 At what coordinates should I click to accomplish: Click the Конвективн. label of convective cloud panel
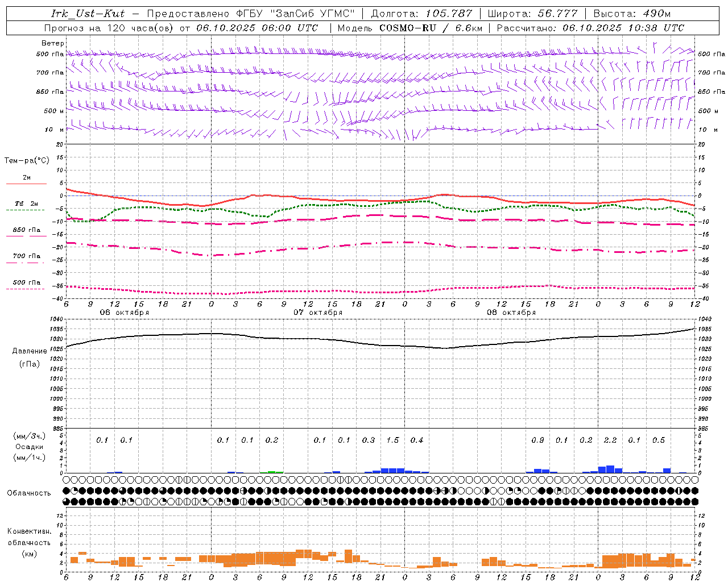click(x=29, y=531)
